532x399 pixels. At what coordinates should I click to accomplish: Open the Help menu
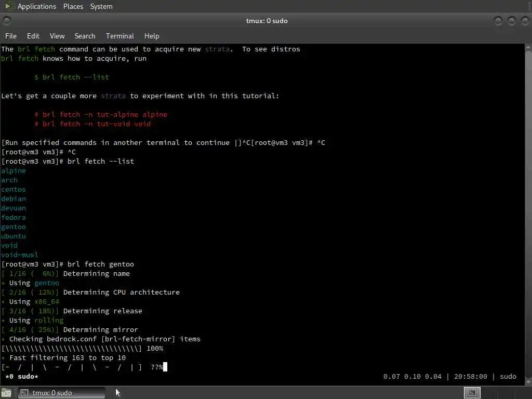152,36
